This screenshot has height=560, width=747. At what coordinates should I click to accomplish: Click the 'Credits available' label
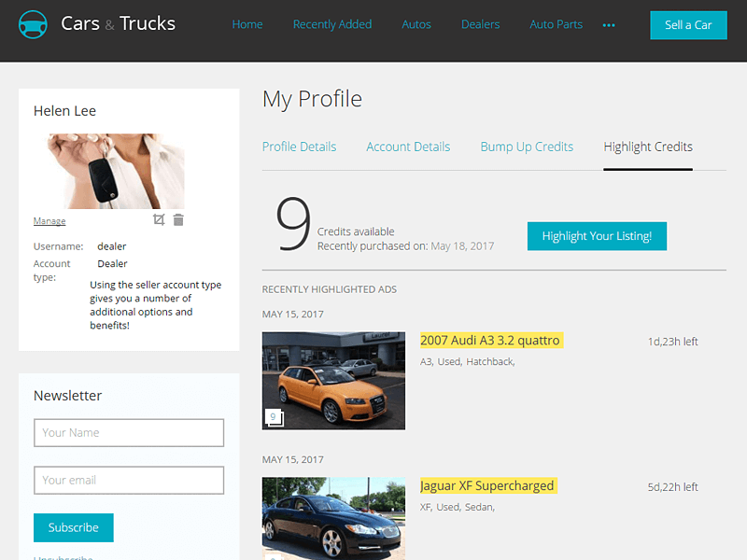coord(356,231)
